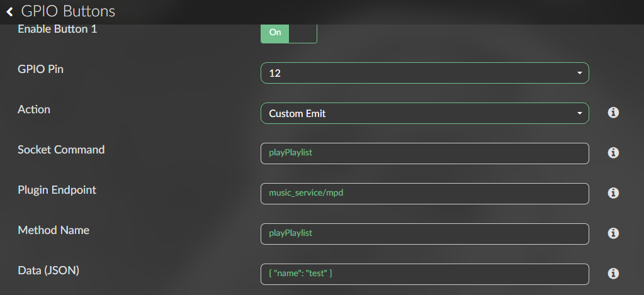Image resolution: width=644 pixels, height=295 pixels.
Task: Click the GPIO Pin label text
Action: click(x=40, y=69)
